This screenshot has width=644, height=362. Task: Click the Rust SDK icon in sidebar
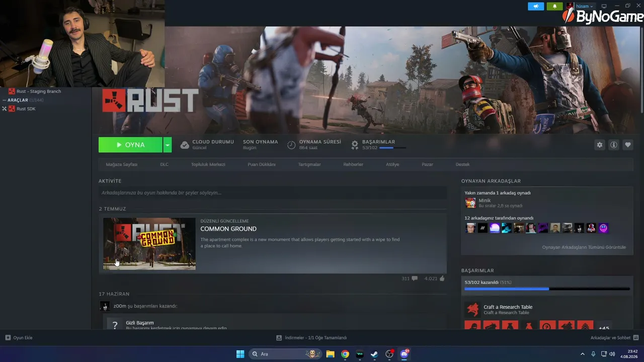[12, 109]
